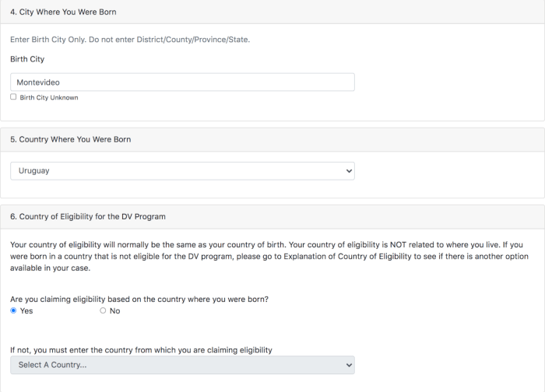Click the Birth City text field containing Montevideo

[x=182, y=82]
